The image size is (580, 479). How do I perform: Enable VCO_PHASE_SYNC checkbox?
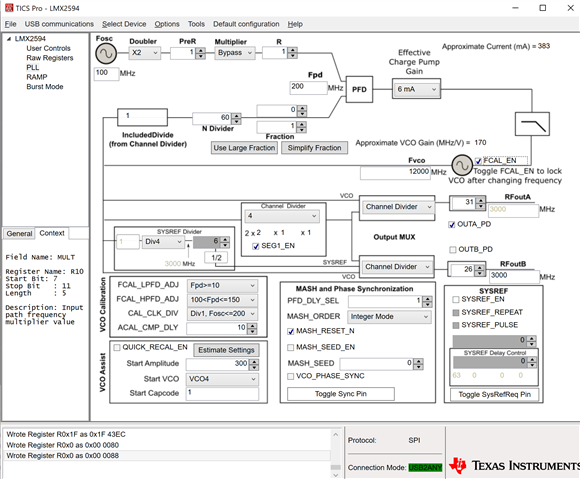[291, 376]
